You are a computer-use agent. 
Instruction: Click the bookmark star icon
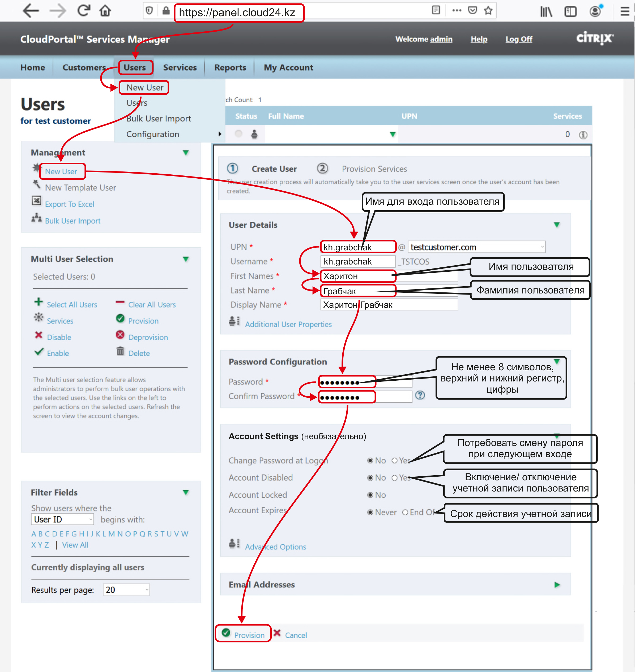488,11
